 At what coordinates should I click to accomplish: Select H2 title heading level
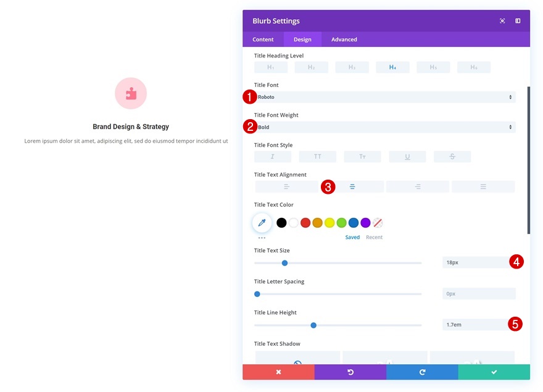(312, 67)
